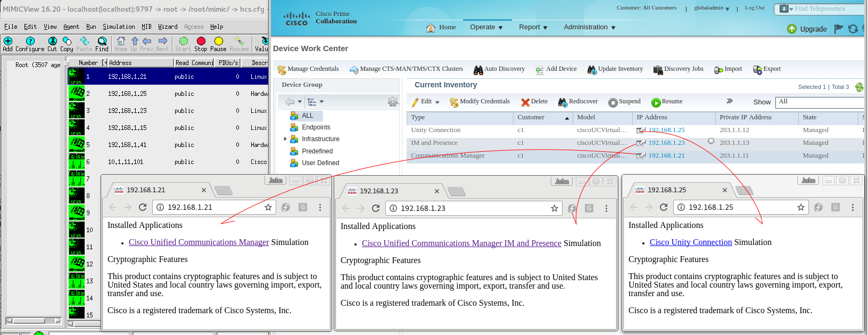The width and height of the screenshot is (868, 335).
Task: Click Rediscover in Current Inventory toolbar
Action: click(578, 102)
